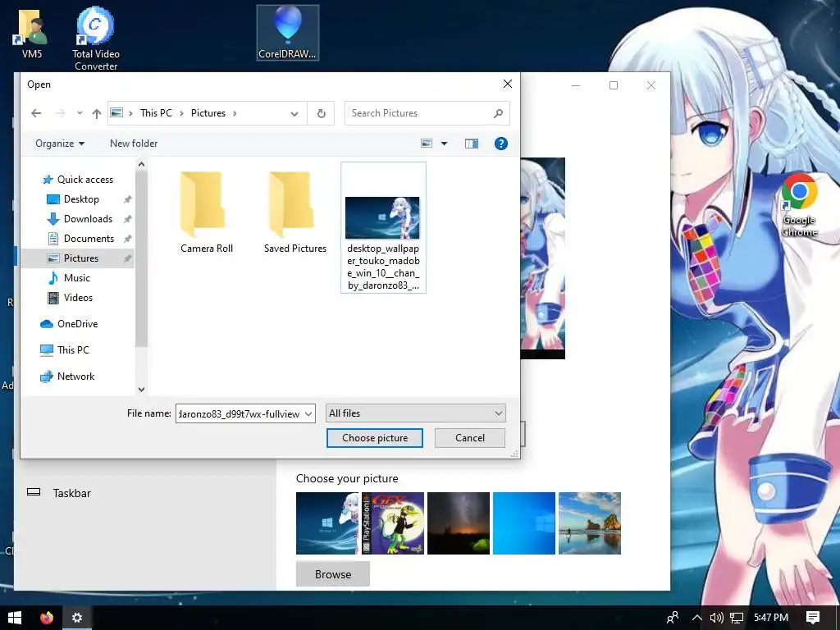Click Settings gear in taskbar
The height and width of the screenshot is (630, 840).
77,618
